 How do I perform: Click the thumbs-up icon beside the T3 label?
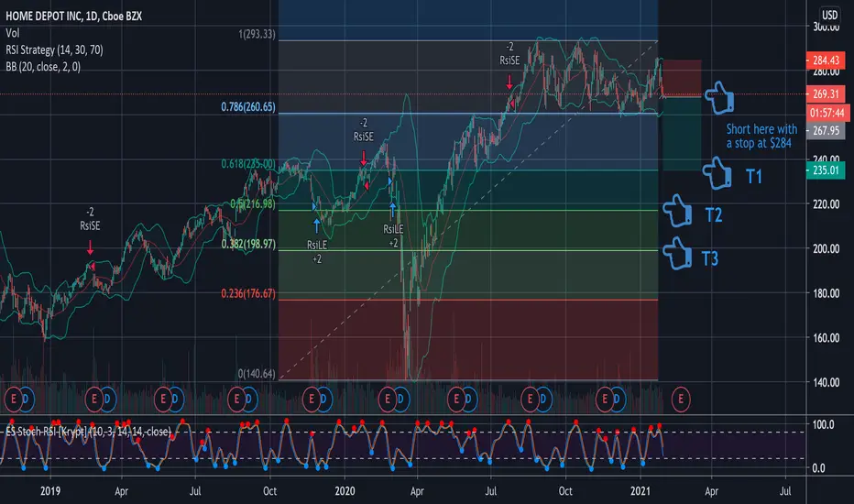coord(677,253)
